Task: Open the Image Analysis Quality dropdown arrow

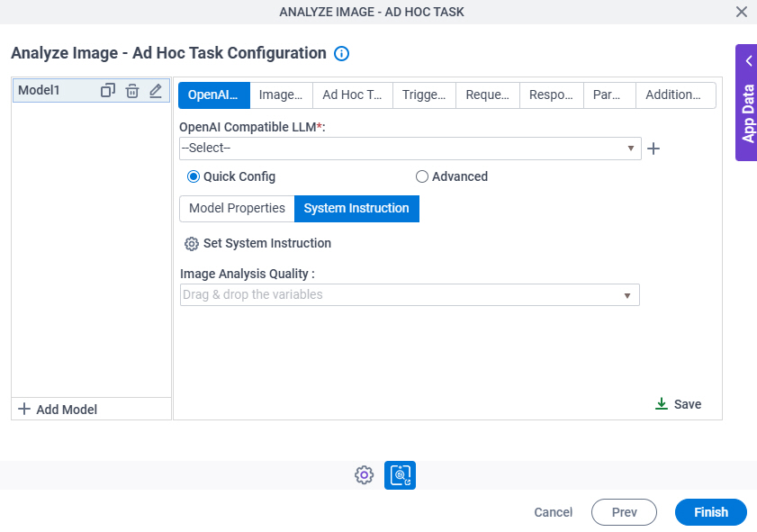Action: (x=627, y=295)
